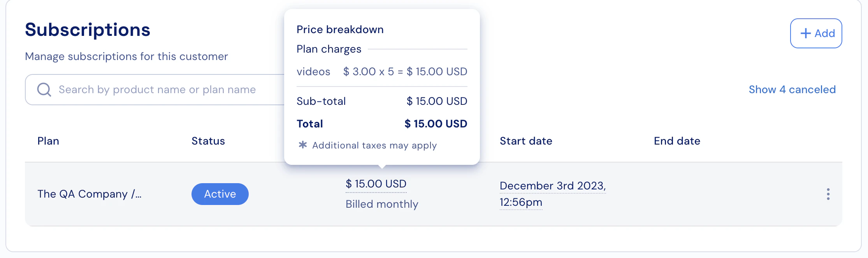Click the Billed monthly label

[x=382, y=204]
